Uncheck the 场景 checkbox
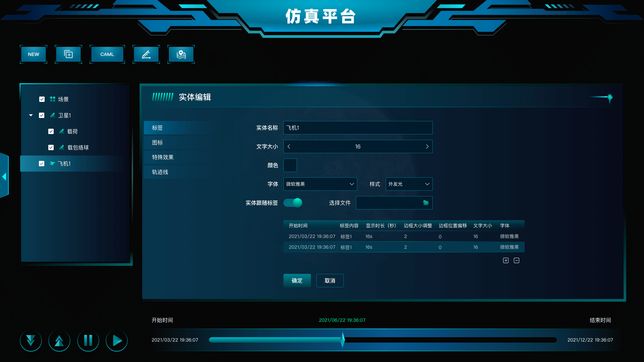Viewport: 644px width, 362px height. (42, 99)
